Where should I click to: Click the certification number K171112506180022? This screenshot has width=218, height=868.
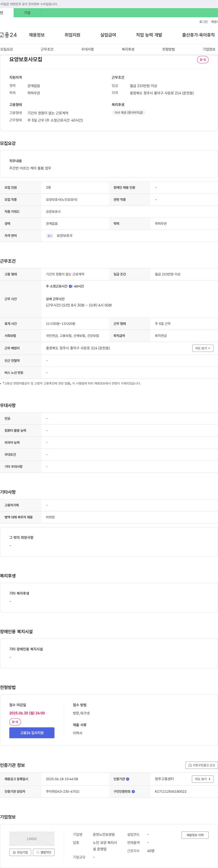pyautogui.click(x=171, y=792)
